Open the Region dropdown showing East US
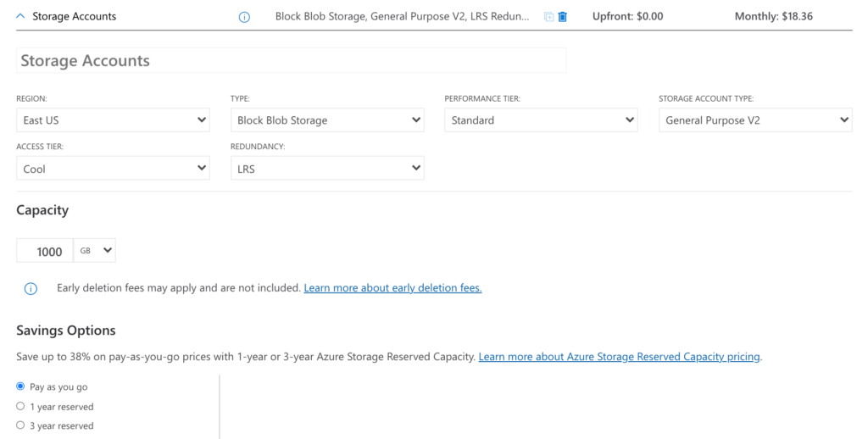The height and width of the screenshot is (439, 868). click(113, 120)
